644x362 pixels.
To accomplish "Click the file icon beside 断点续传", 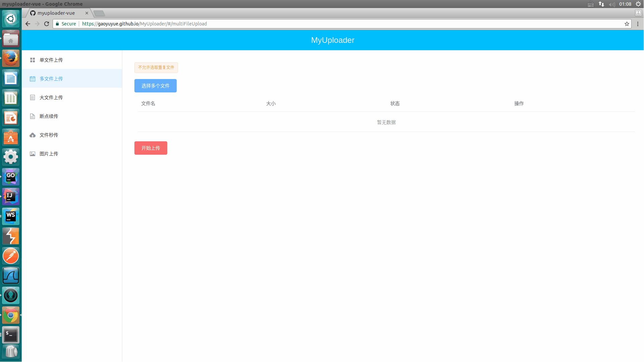I will click(33, 116).
